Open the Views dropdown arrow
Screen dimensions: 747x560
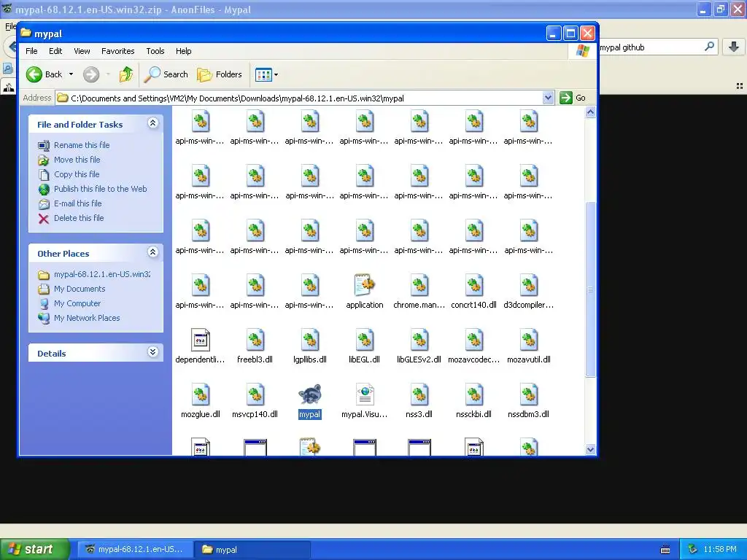tap(276, 75)
